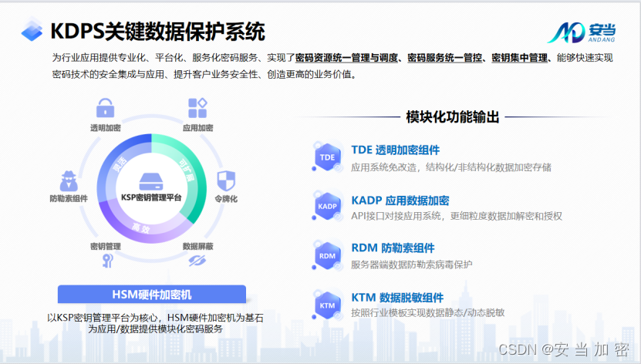Click the 防勒索组件 label beside the ring

click(69, 198)
